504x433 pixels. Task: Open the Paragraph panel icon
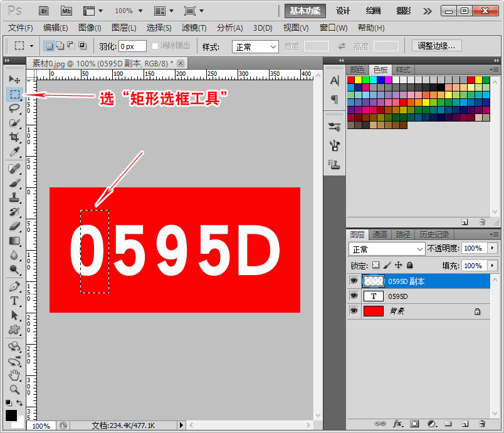click(334, 100)
